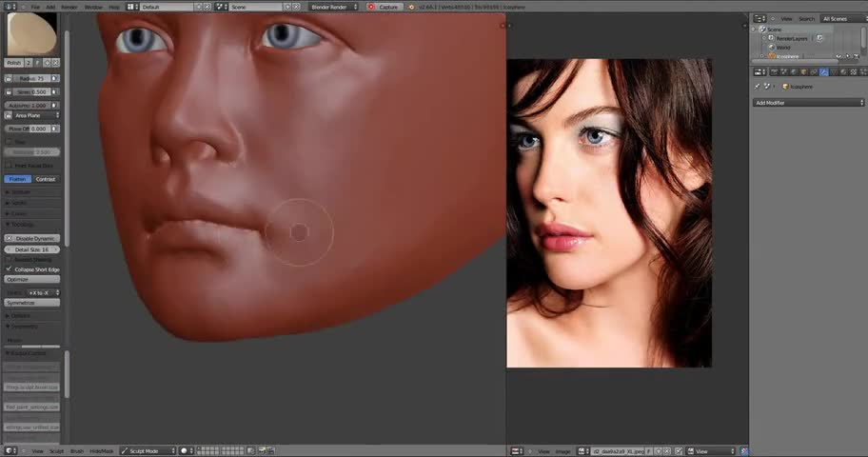Open the outliner editor type icon

[x=759, y=18]
